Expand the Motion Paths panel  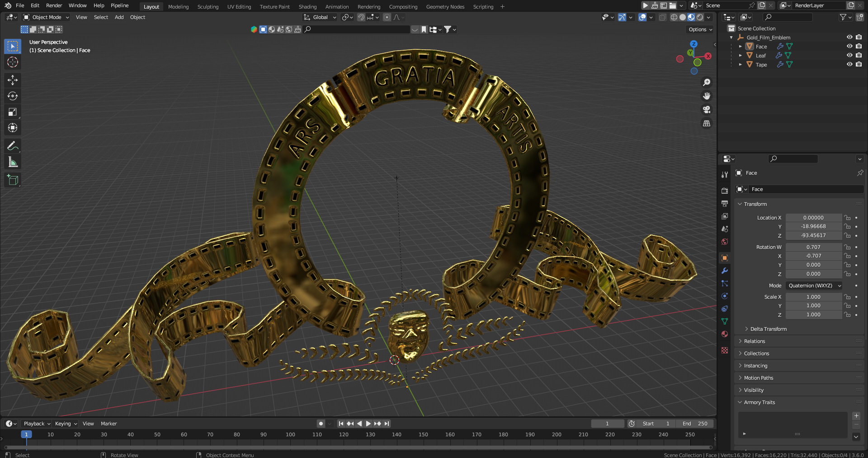click(x=758, y=378)
